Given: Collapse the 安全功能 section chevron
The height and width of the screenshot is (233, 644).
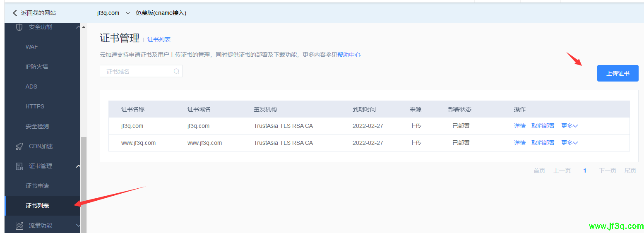Looking at the screenshot, I should 78,27.
